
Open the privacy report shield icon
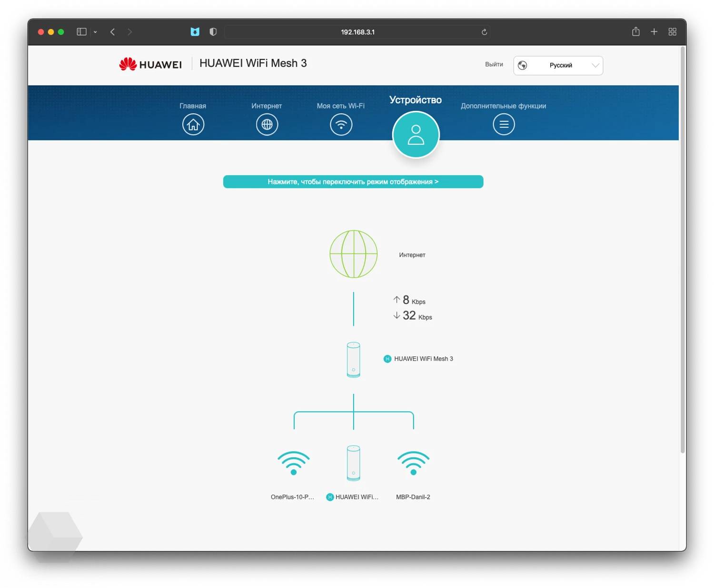coord(213,32)
